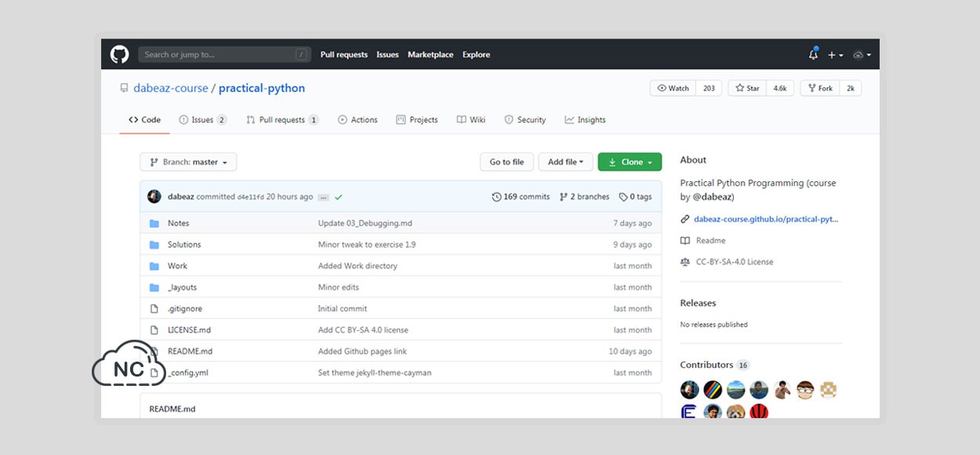This screenshot has height=455, width=980.
Task: Click the Work folder icon
Action: click(x=154, y=266)
